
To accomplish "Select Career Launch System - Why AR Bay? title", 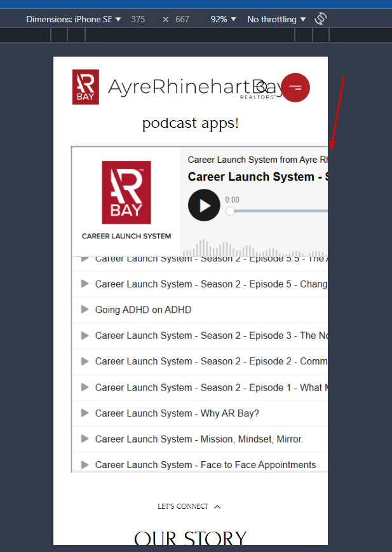I will 177,413.
